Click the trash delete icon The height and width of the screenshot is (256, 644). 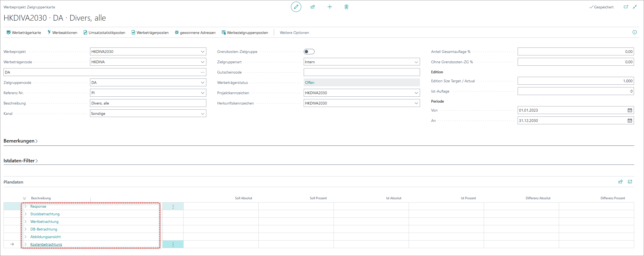[x=346, y=7]
